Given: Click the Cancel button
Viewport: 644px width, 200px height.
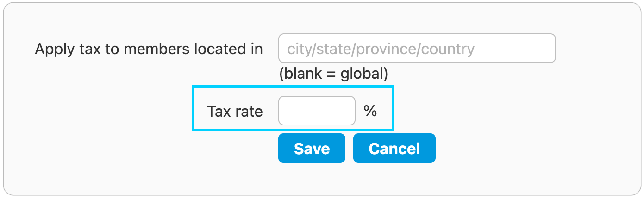Looking at the screenshot, I should tap(394, 148).
